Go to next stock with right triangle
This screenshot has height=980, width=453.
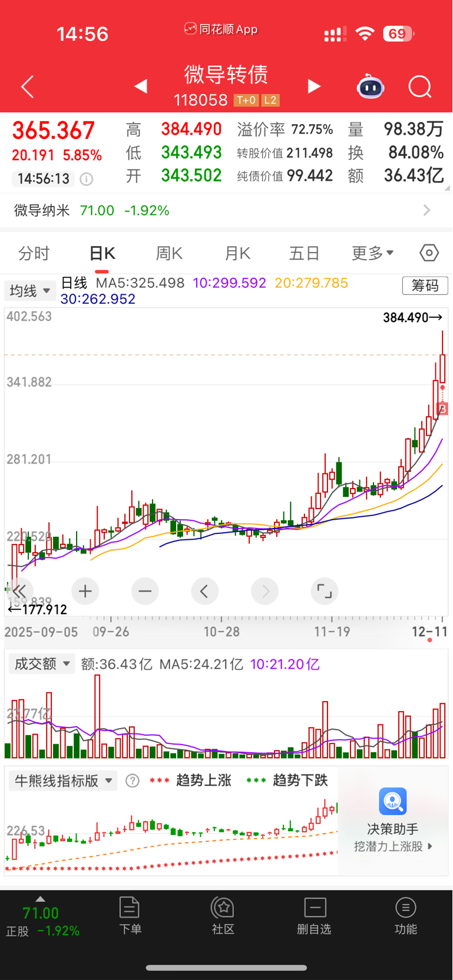pos(314,87)
